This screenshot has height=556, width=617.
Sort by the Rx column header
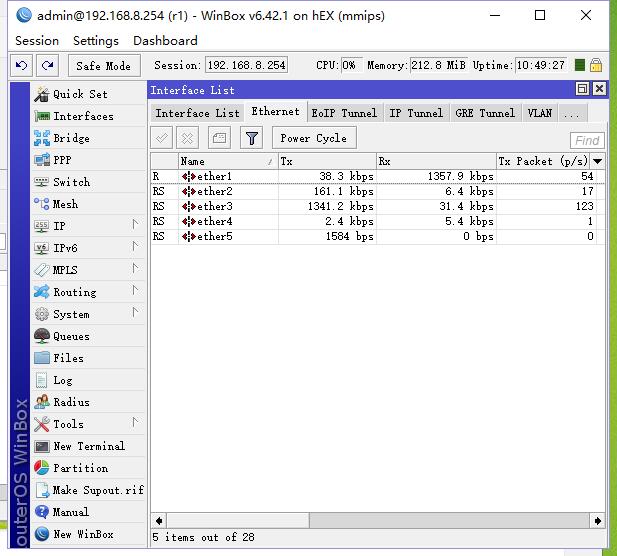coord(436,161)
